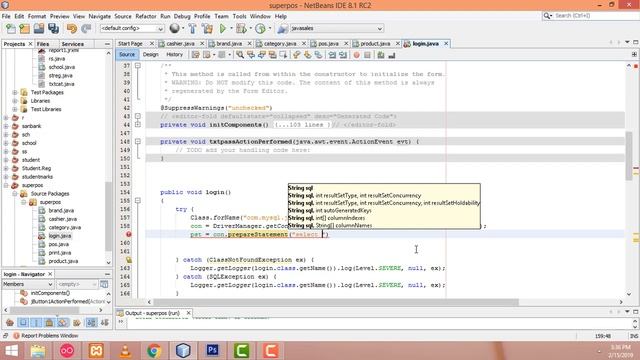Click the Build Project hammer icon
640x360 pixels.
(x=193, y=29)
